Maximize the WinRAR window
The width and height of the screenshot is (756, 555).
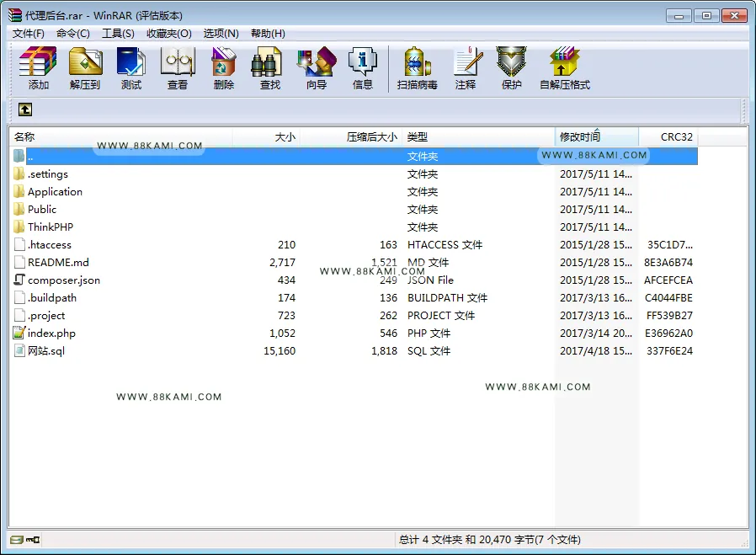706,15
